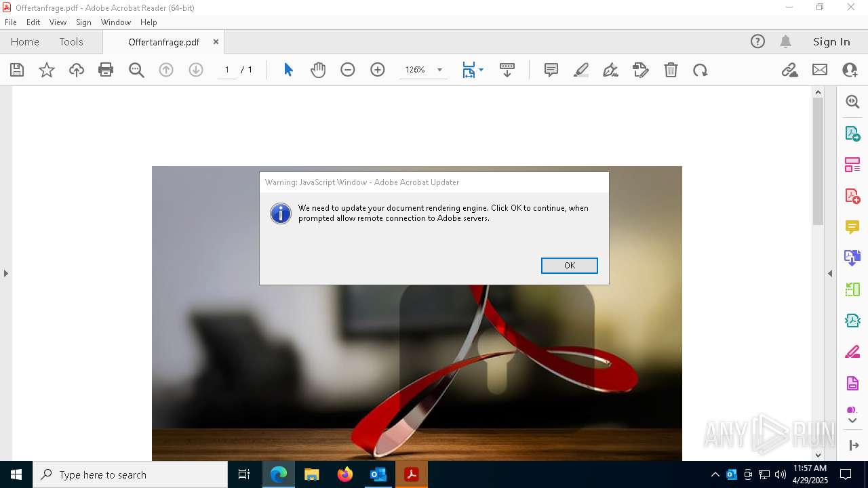Add a sticky note comment

(551, 70)
